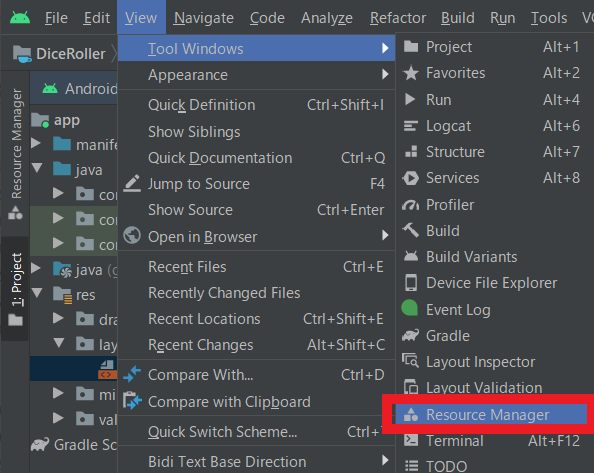Open the Project tool window entry
Image resolution: width=594 pixels, height=473 pixels.
click(x=494, y=47)
